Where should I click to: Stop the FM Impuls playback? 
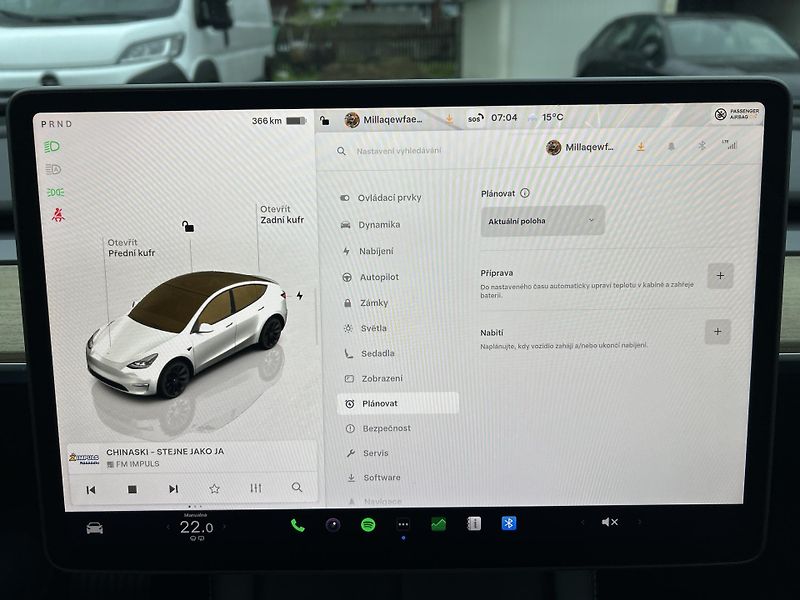132,489
